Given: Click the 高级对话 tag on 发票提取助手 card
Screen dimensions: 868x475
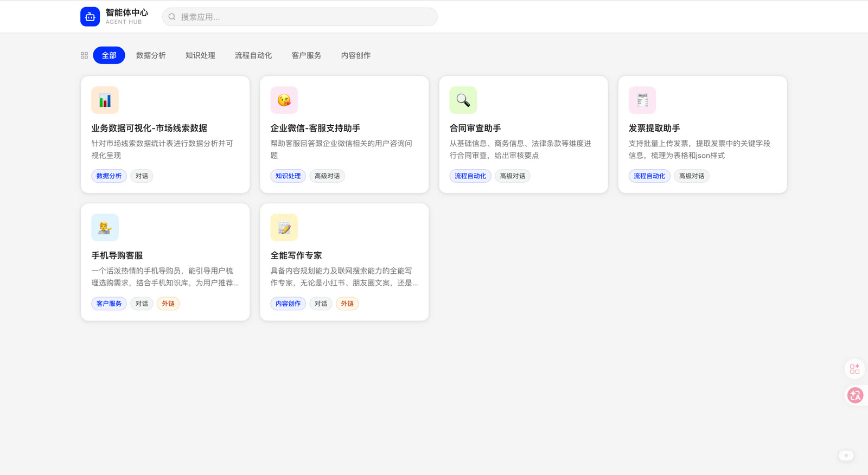Looking at the screenshot, I should point(692,176).
